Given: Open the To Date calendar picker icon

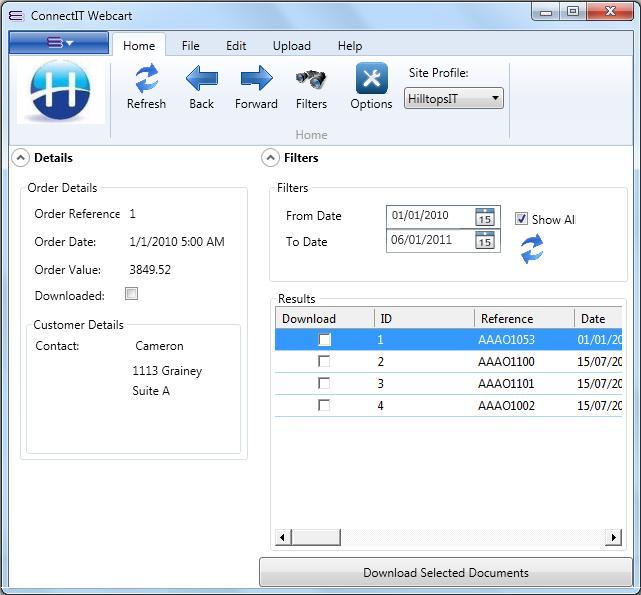Looking at the screenshot, I should coord(485,241).
